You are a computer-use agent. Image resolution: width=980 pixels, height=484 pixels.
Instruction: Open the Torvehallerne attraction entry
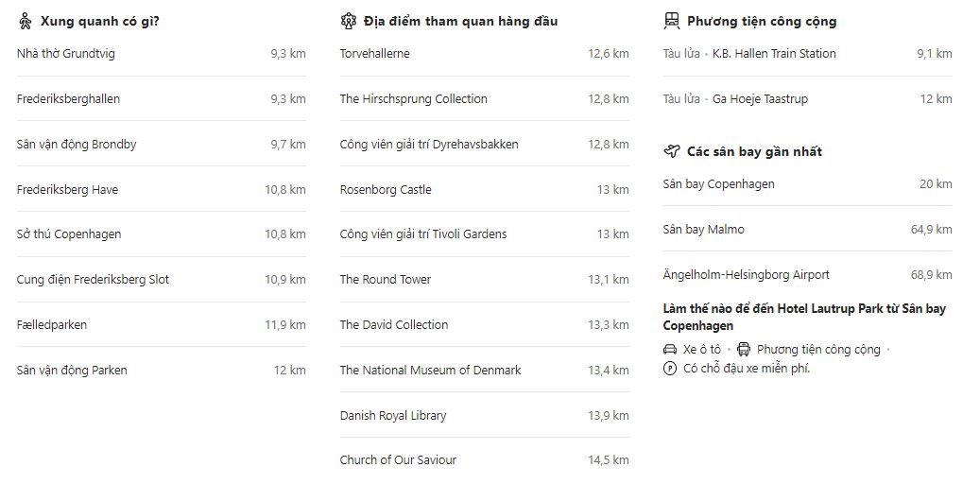tap(375, 54)
